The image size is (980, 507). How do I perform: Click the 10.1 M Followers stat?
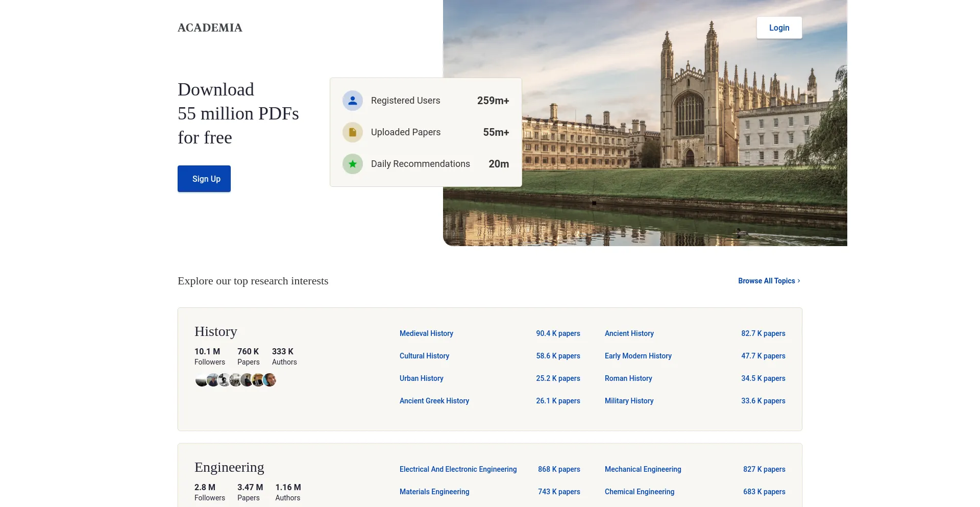point(210,356)
